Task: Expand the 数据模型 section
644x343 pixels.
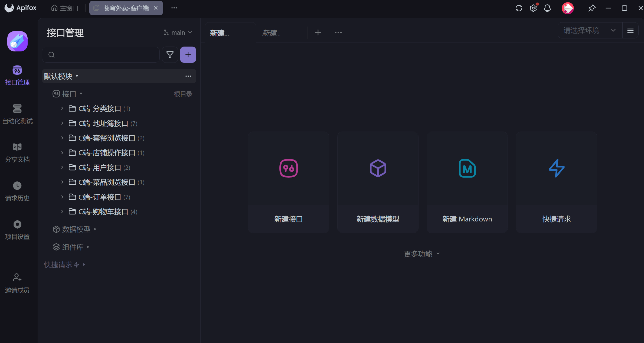Action: [x=76, y=229]
